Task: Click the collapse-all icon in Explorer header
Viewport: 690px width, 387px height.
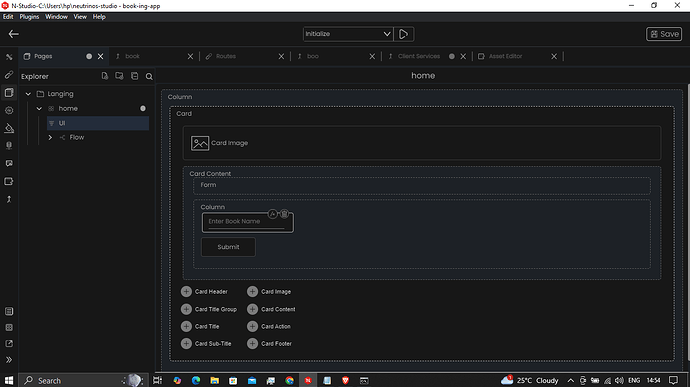Action: [x=135, y=76]
